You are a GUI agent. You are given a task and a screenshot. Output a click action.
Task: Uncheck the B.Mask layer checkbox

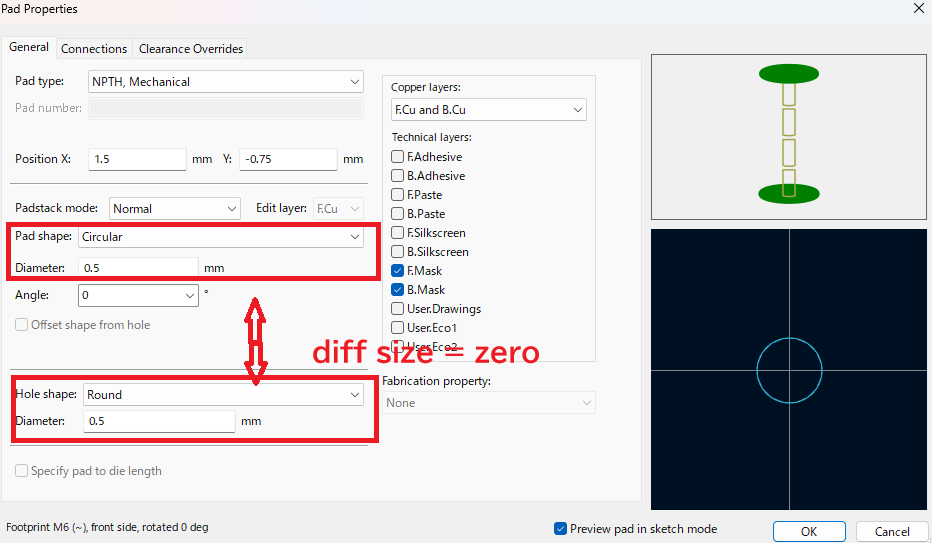(x=398, y=290)
